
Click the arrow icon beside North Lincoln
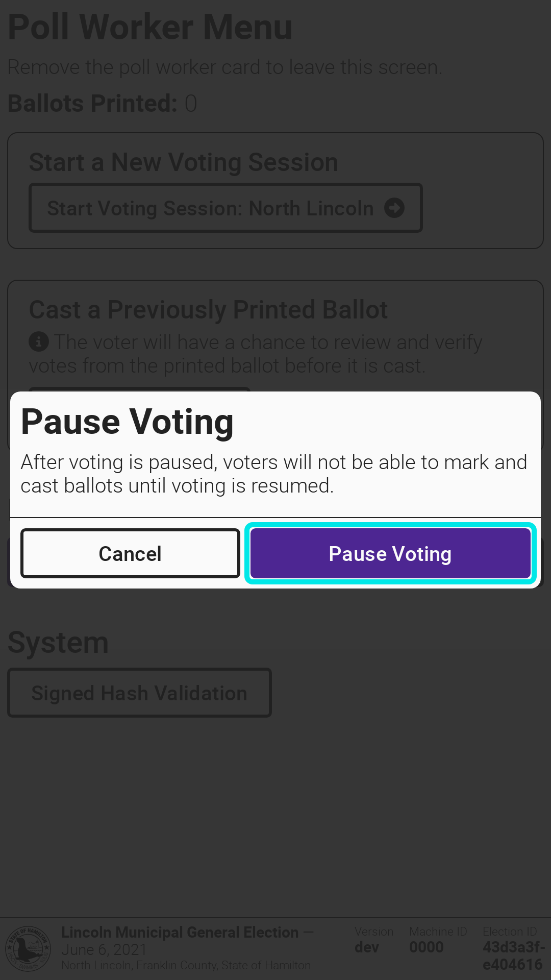(x=394, y=208)
